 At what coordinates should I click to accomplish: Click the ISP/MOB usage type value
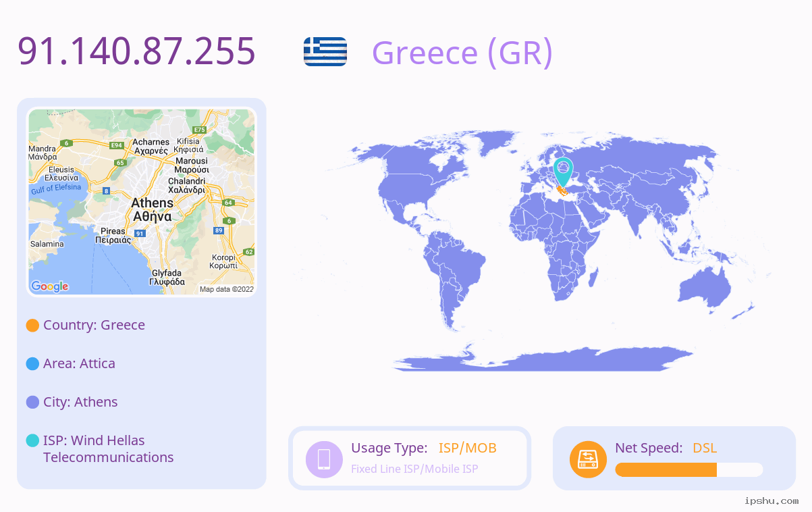coord(468,448)
